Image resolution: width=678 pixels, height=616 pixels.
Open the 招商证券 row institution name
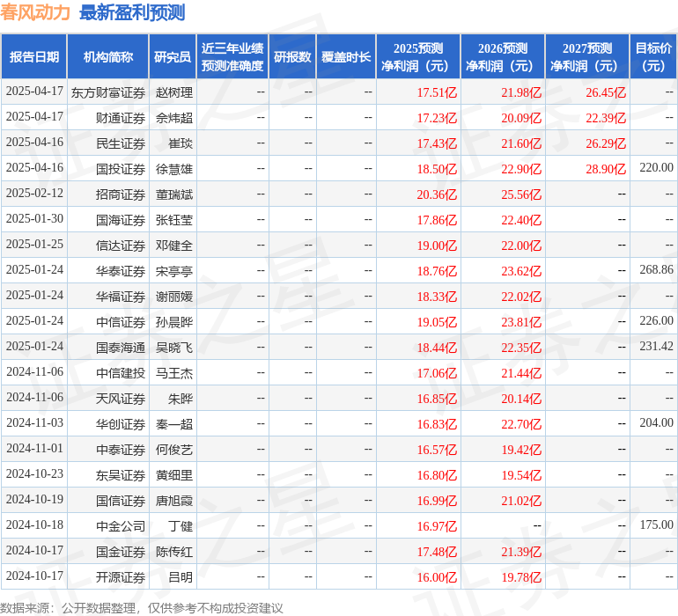[121, 194]
